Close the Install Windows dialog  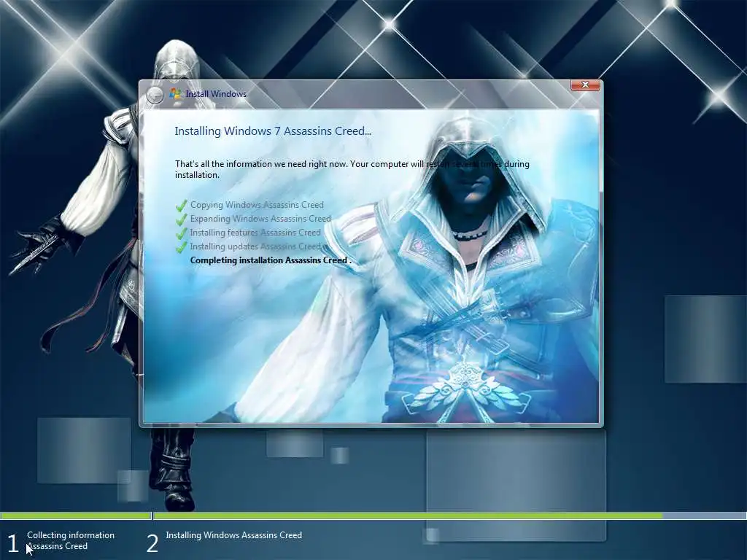click(585, 85)
